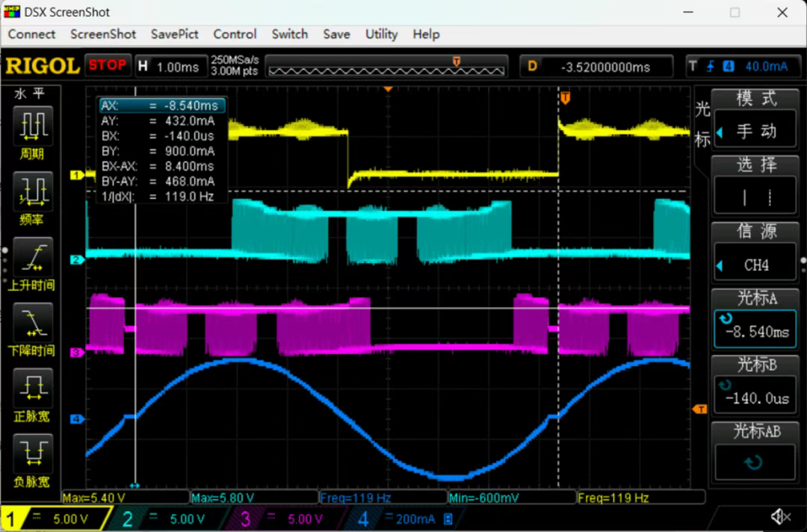Click the rising edge trigger icon

(711, 66)
